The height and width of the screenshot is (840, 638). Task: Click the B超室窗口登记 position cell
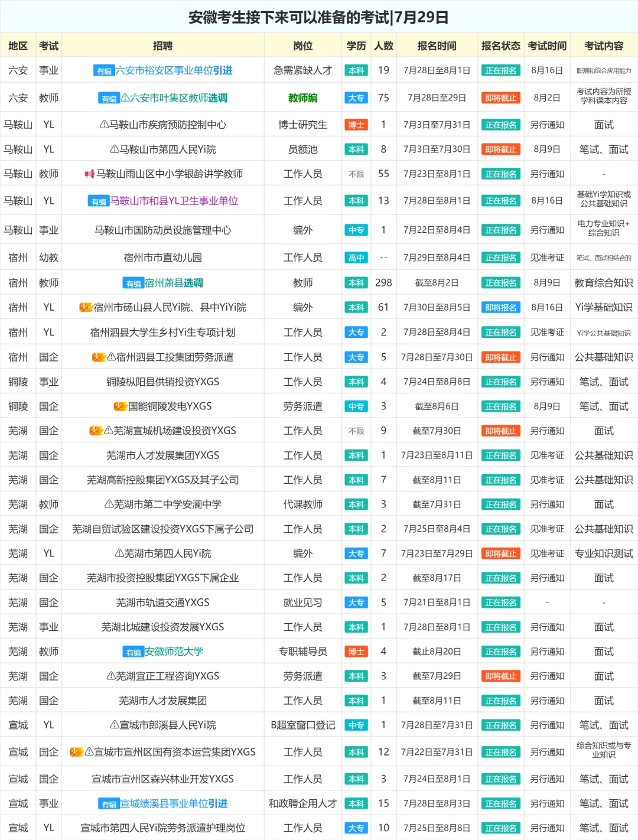point(303,725)
